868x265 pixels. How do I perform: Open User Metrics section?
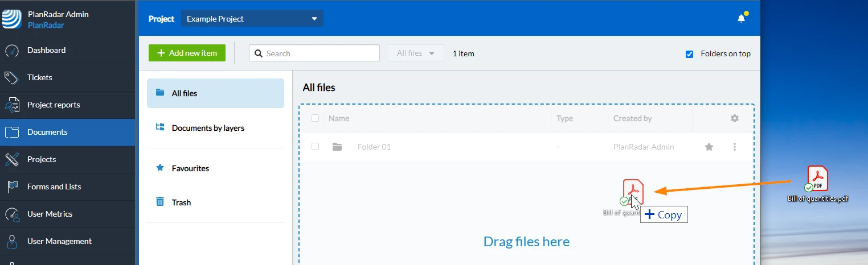click(68, 214)
